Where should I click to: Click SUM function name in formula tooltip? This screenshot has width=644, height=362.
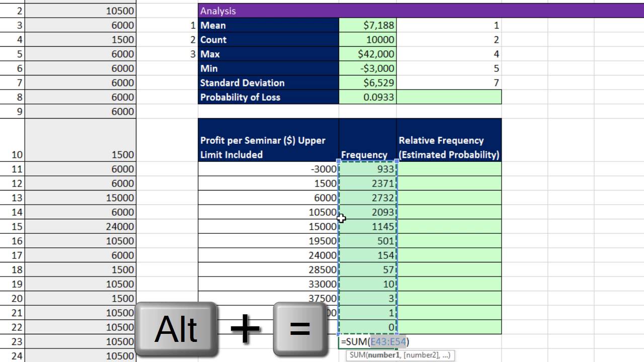pyautogui.click(x=358, y=355)
